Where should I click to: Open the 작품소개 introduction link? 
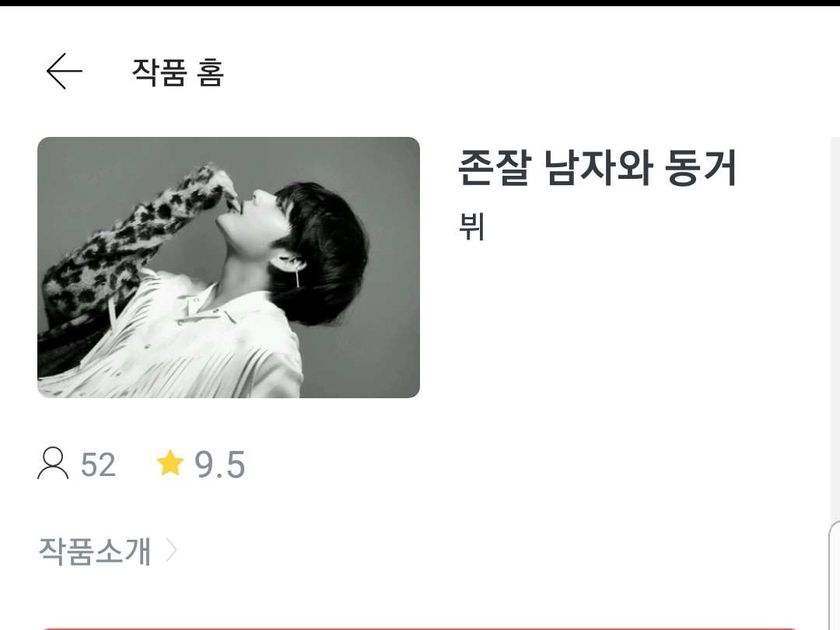click(95, 551)
